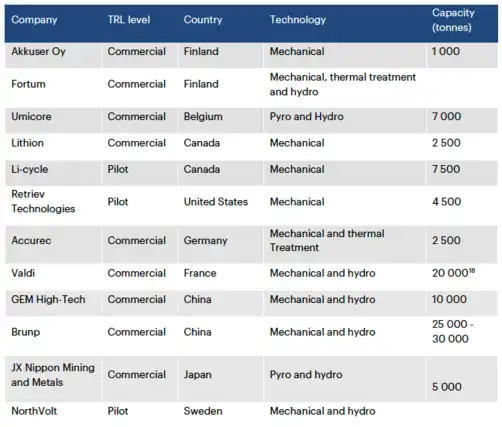Select the Technology column header

pos(298,20)
